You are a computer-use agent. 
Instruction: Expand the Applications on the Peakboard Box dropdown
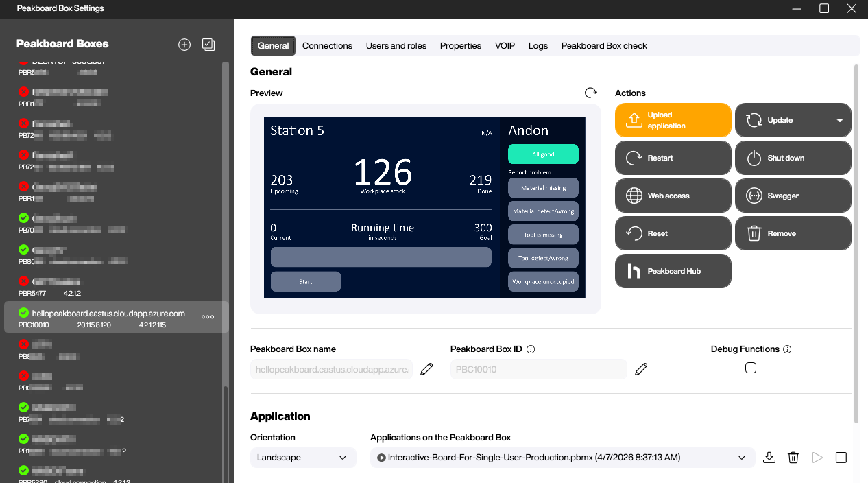pyautogui.click(x=741, y=457)
